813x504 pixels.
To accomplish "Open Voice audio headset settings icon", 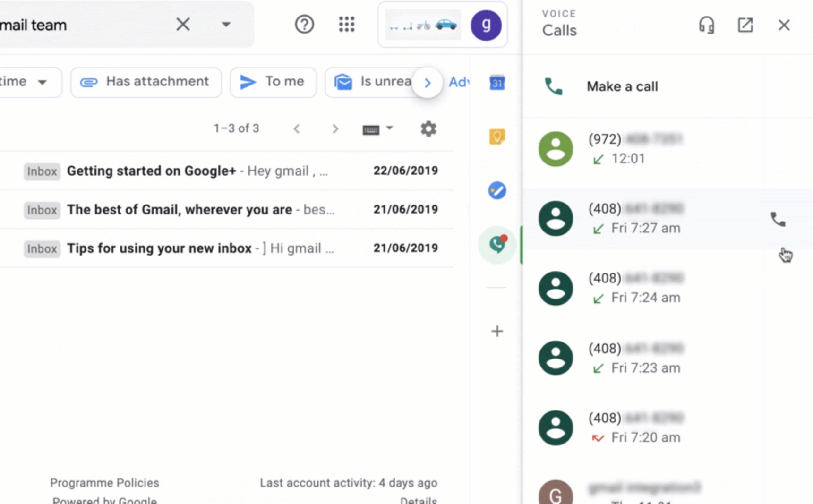I will click(x=707, y=25).
